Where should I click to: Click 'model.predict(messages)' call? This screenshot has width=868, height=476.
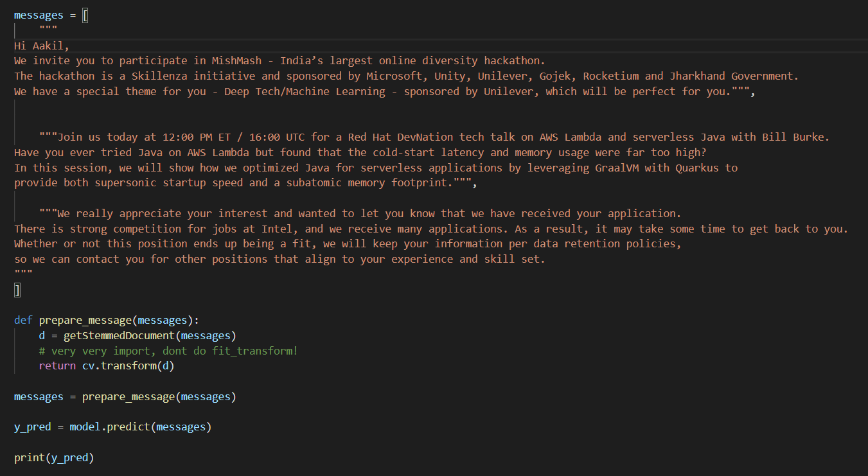[141, 427]
